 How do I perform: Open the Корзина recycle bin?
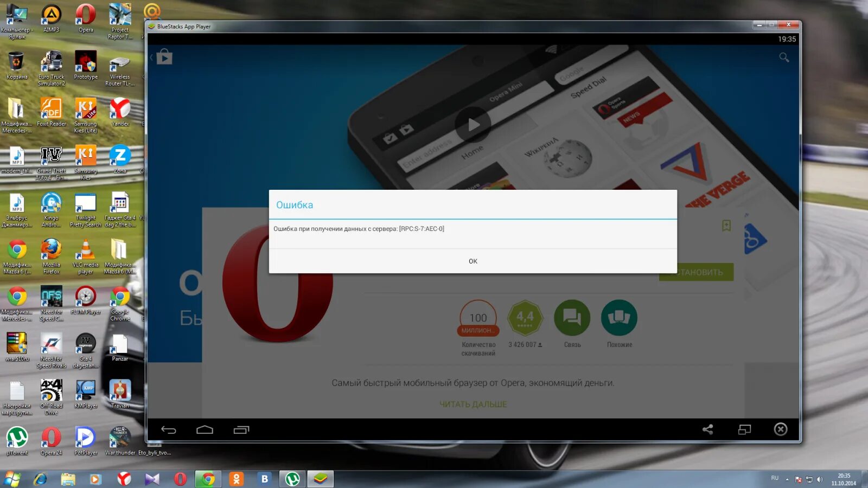17,65
